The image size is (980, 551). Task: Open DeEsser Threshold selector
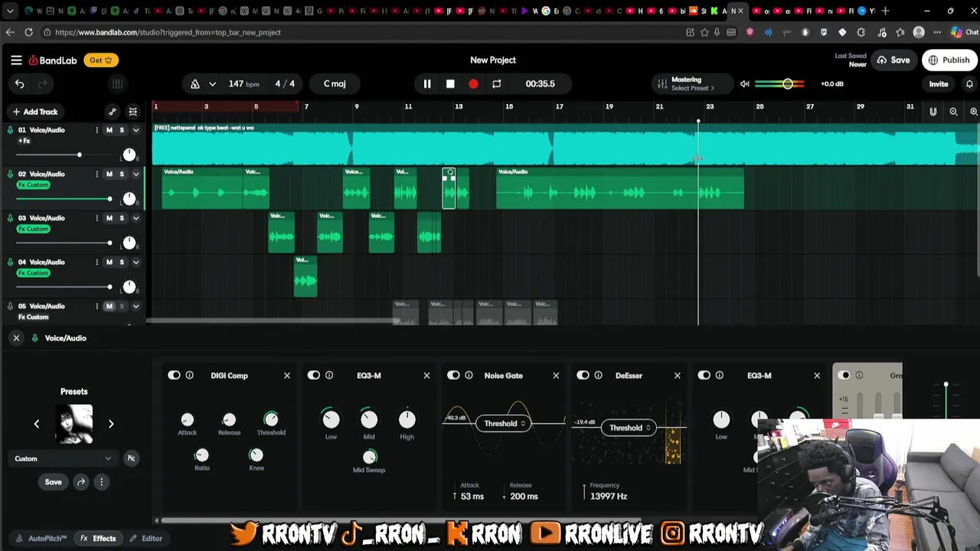[629, 428]
